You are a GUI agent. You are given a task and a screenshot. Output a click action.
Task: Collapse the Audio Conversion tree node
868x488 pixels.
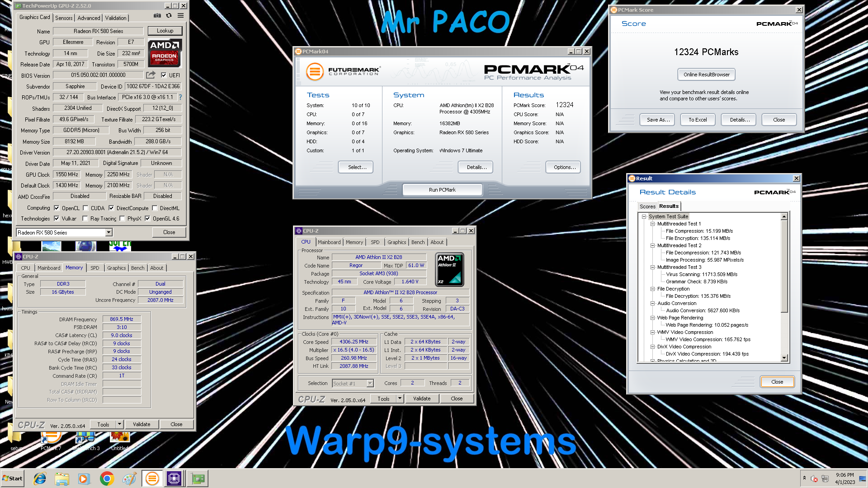coord(653,303)
